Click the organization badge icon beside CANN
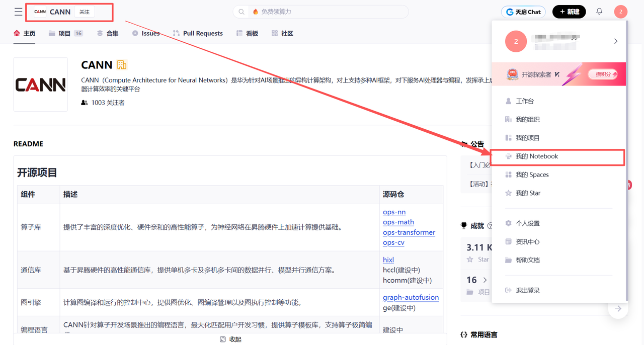 [x=122, y=64]
